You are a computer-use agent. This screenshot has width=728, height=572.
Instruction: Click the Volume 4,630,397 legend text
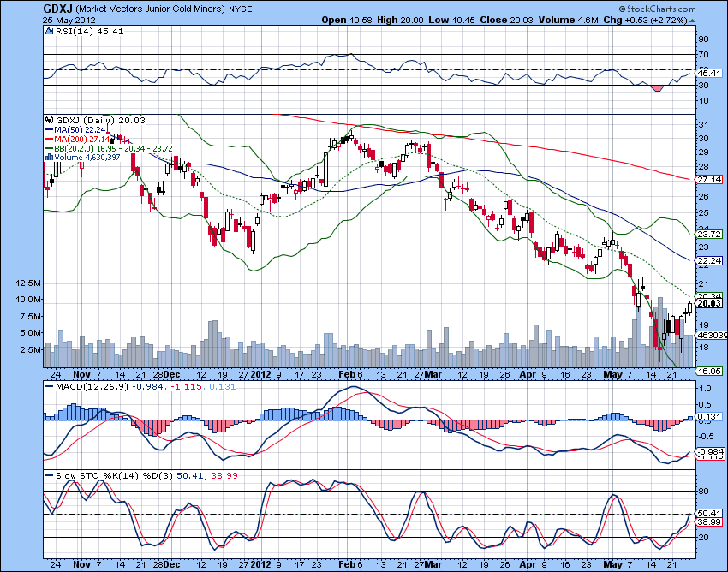87,157
